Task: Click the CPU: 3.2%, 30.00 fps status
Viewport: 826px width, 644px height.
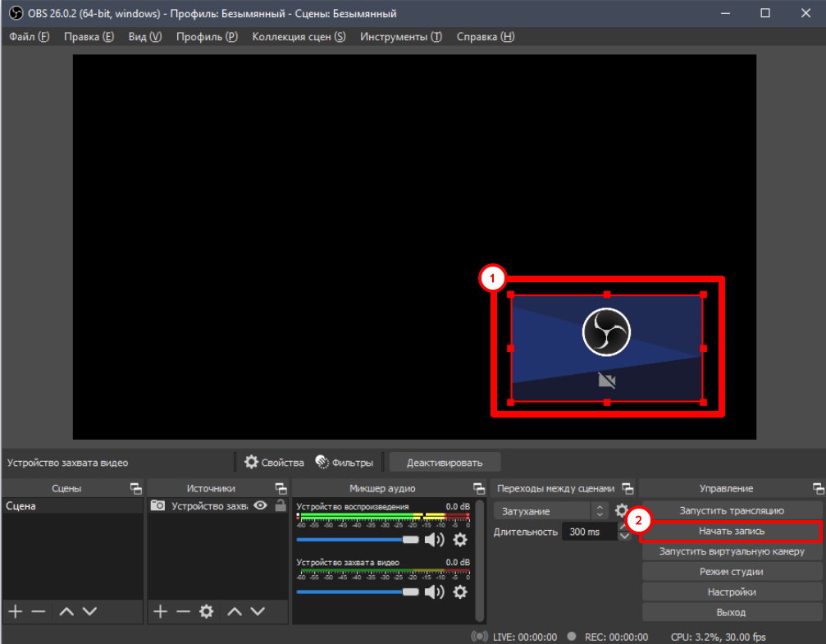Action: click(718, 637)
